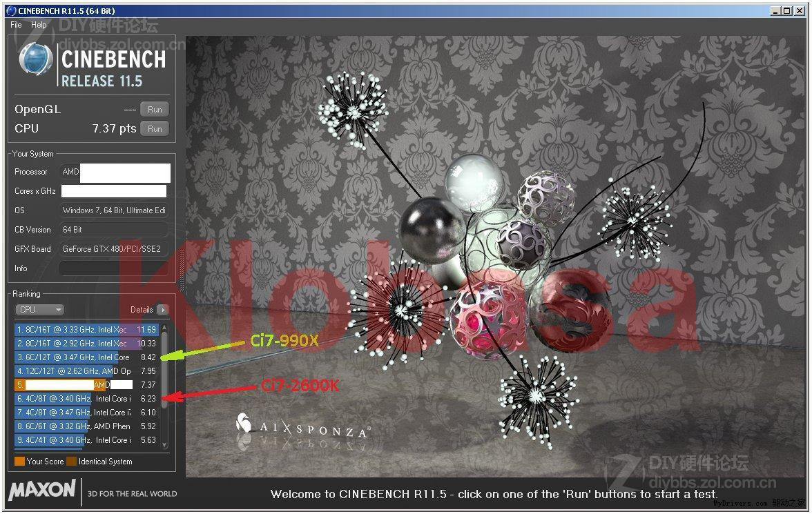Open the CPU ranking type dropdown
Viewport: 812px width, 514px height.
(x=39, y=310)
